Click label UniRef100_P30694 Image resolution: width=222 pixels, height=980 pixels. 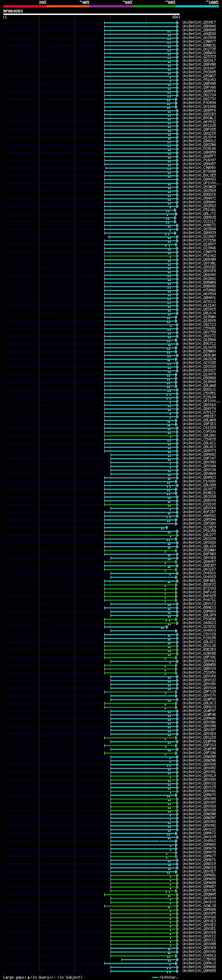coord(199,103)
